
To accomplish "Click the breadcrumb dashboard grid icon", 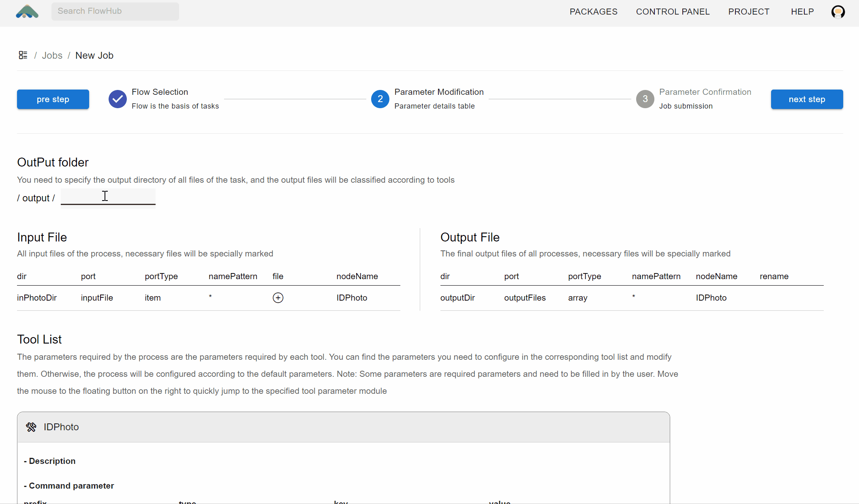I will pos(23,55).
